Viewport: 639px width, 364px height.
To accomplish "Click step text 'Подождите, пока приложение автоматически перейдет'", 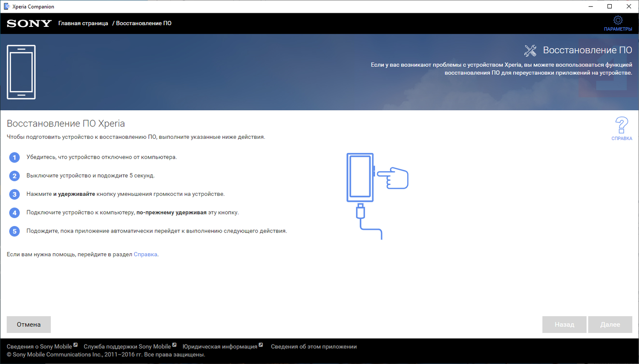I will tap(157, 231).
